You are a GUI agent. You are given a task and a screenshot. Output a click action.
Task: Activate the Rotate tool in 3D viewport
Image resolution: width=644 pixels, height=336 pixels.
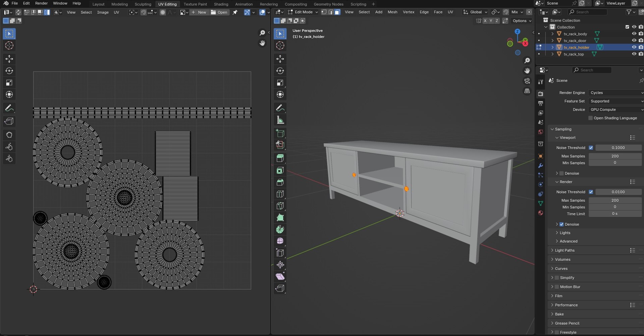[x=280, y=71]
